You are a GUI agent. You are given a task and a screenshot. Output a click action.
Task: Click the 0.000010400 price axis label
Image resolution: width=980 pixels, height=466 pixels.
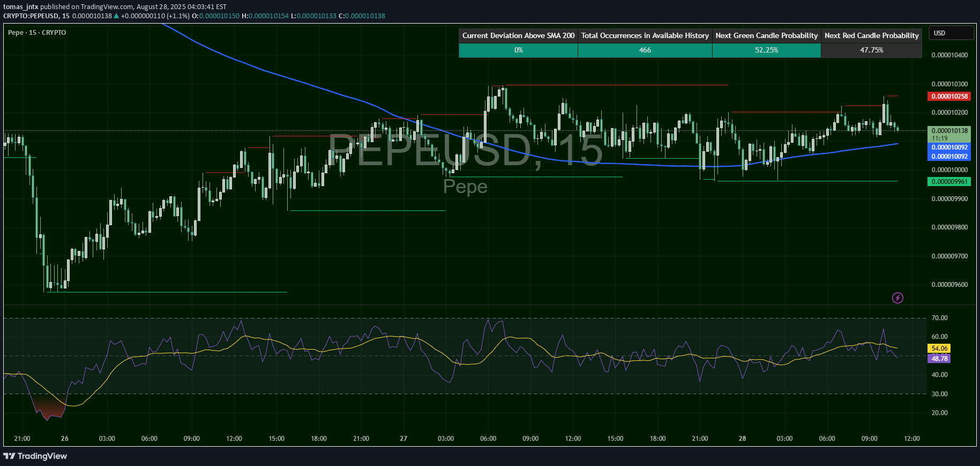[x=949, y=55]
